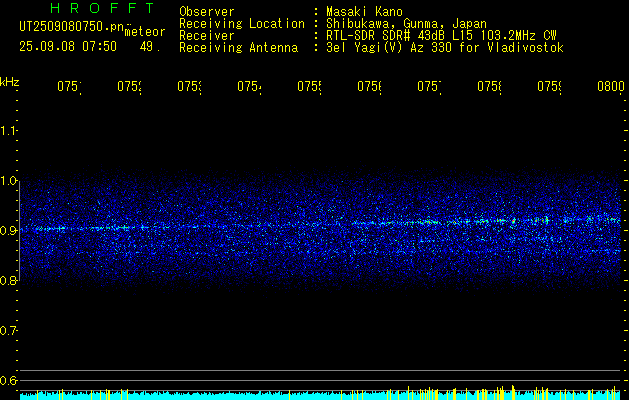Viewport: 629px width, 400px height.
Task: Click the 0.6 frequency axis label
Action: click(x=8, y=380)
